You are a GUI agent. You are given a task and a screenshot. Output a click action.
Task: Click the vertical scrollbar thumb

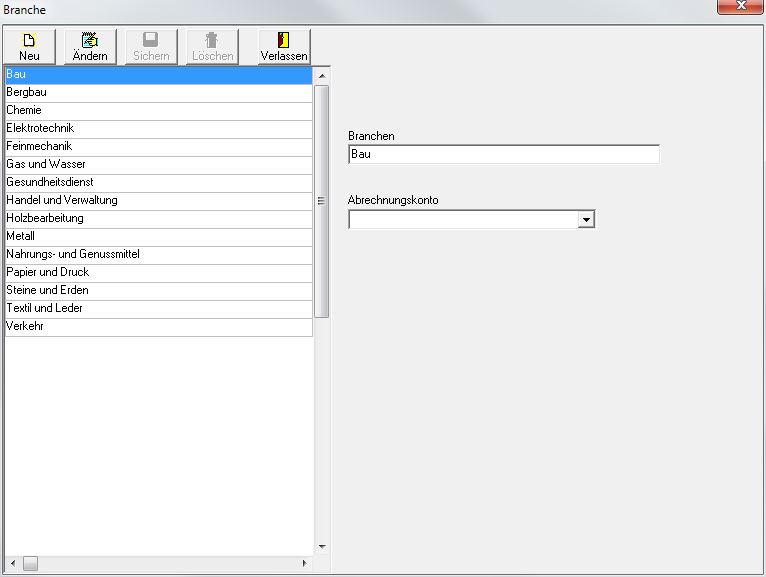(x=322, y=200)
